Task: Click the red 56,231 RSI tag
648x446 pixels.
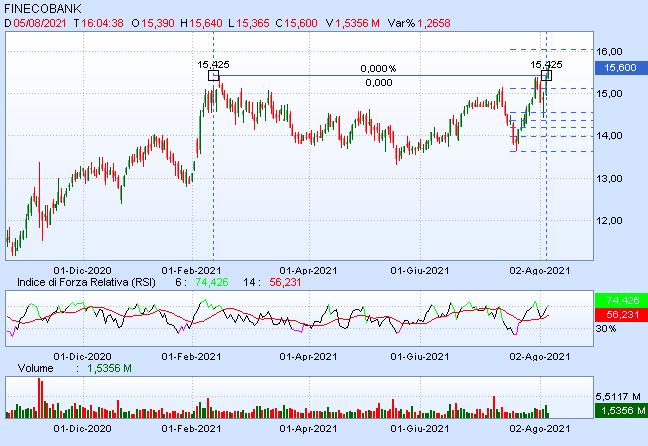Action: 621,315
